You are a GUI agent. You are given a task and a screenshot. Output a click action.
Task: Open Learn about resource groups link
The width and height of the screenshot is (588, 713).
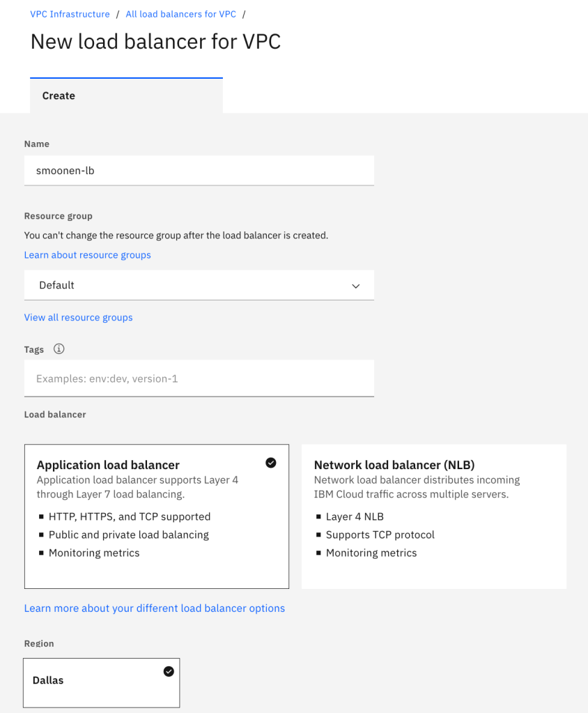[x=87, y=255]
